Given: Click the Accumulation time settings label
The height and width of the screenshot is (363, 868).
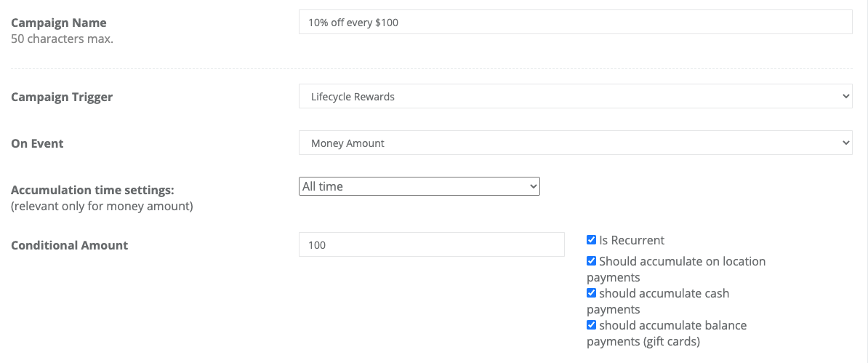Looking at the screenshot, I should coord(92,190).
